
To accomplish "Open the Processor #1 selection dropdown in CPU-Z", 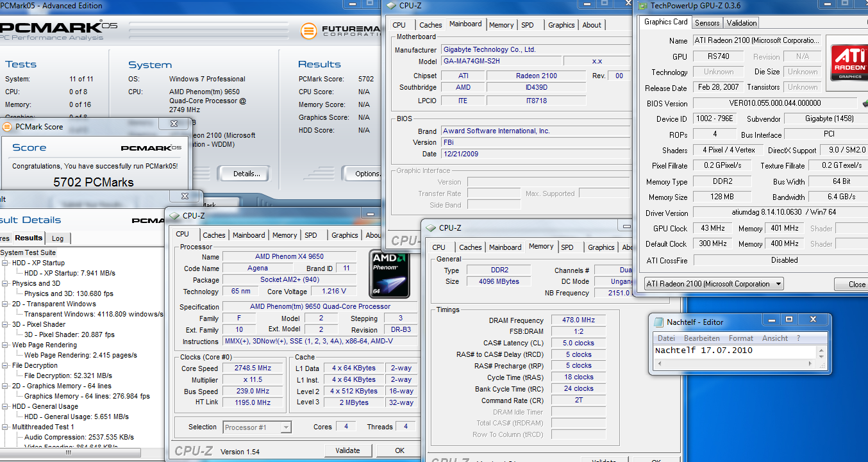I will pos(286,427).
